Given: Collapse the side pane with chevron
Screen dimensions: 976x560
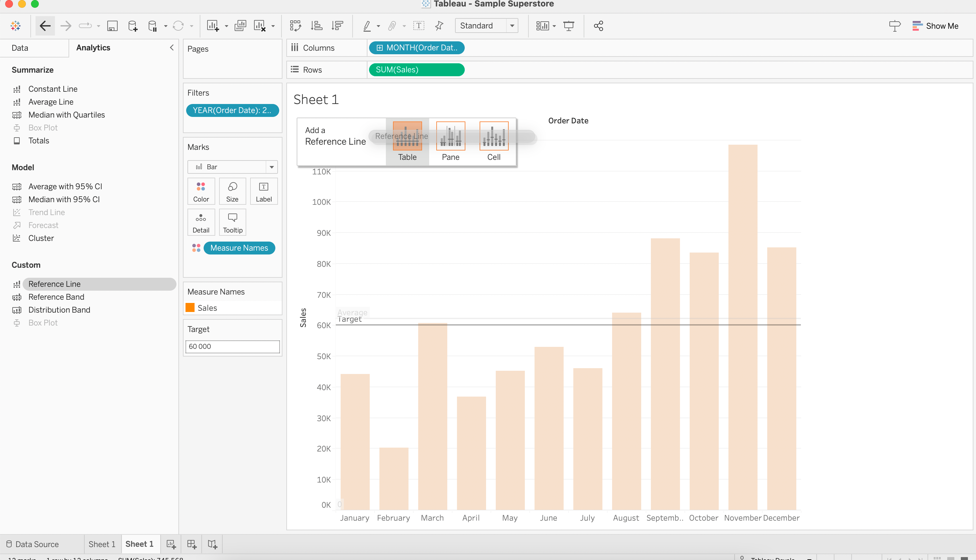Looking at the screenshot, I should (x=172, y=47).
